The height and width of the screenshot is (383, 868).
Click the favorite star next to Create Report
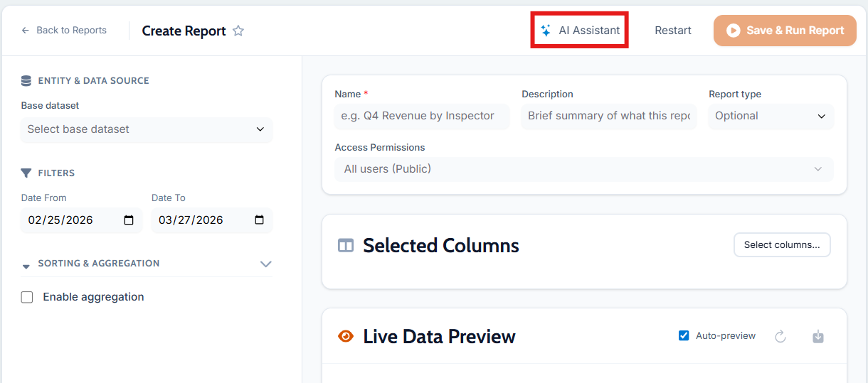[238, 31]
